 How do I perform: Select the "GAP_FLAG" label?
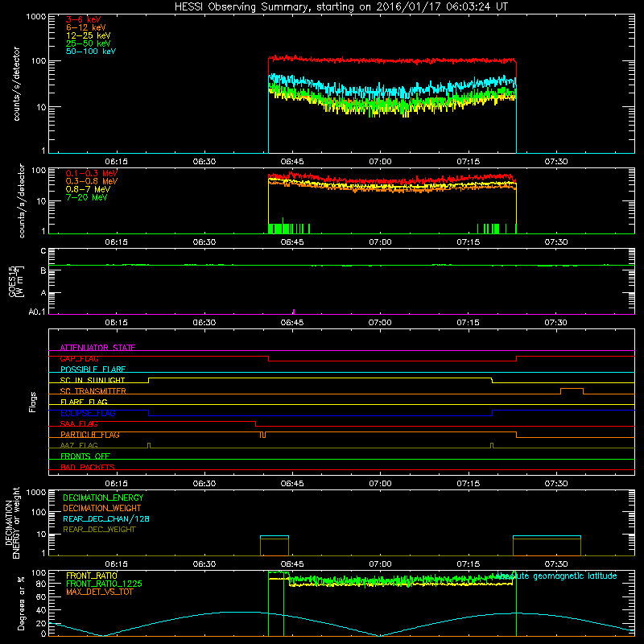[79, 358]
